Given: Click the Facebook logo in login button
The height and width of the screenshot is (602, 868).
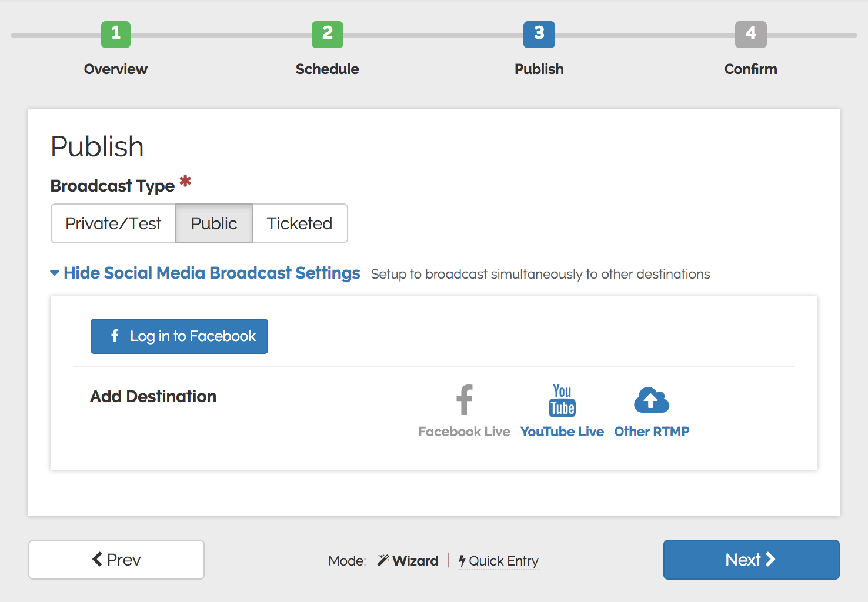Looking at the screenshot, I should (x=115, y=336).
